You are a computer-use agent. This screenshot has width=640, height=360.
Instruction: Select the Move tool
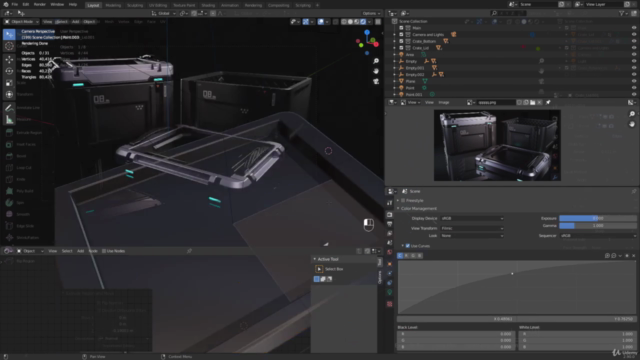9,60
